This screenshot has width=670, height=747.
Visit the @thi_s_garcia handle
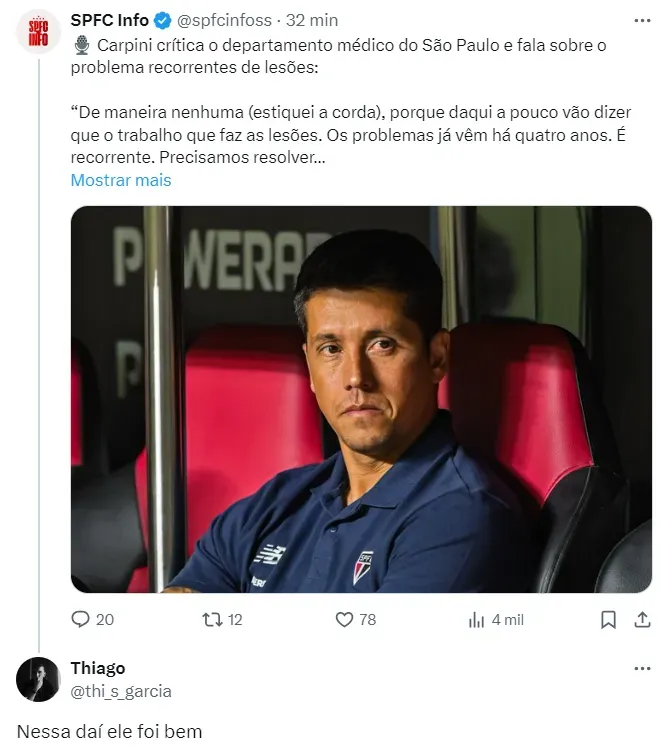click(x=121, y=690)
